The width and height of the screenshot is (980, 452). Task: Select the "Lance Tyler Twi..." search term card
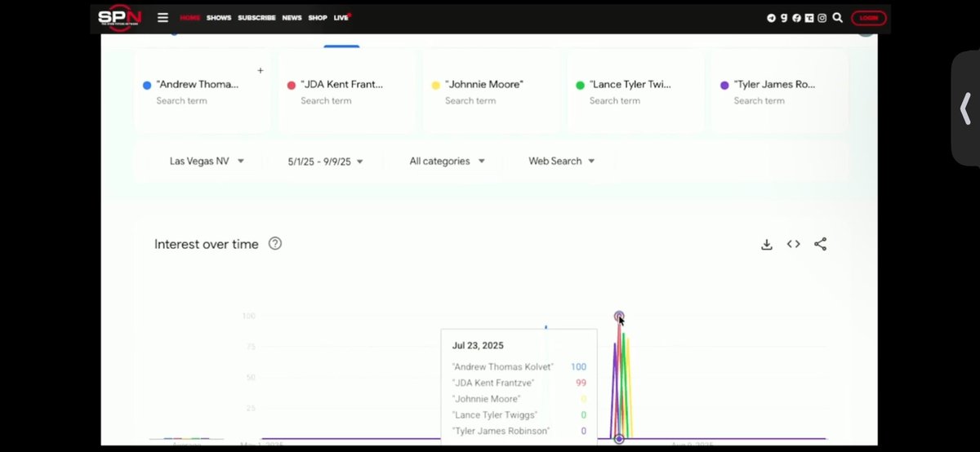click(635, 91)
